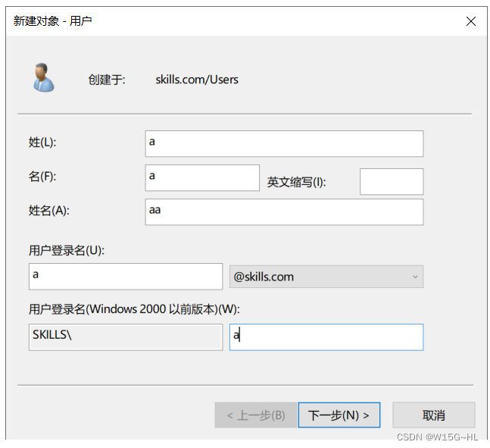Open the @skills.com domain suffix dropdown

tap(326, 277)
